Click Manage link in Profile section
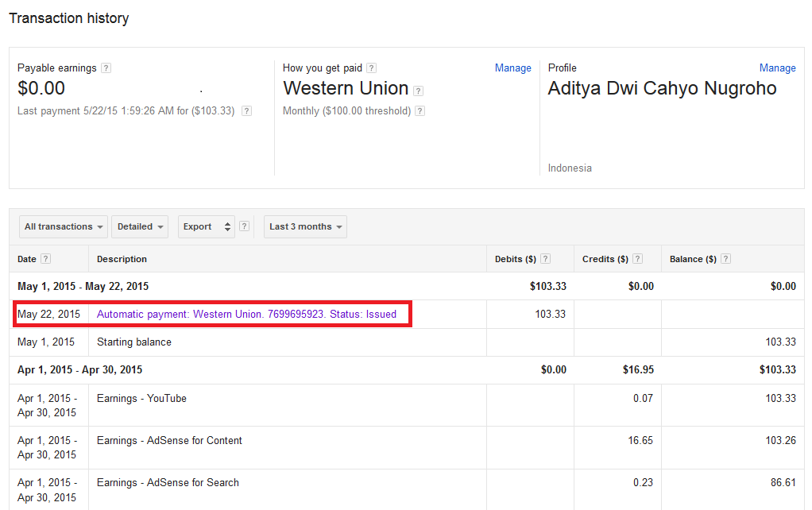Viewport: 812px width, 510px height. click(777, 68)
